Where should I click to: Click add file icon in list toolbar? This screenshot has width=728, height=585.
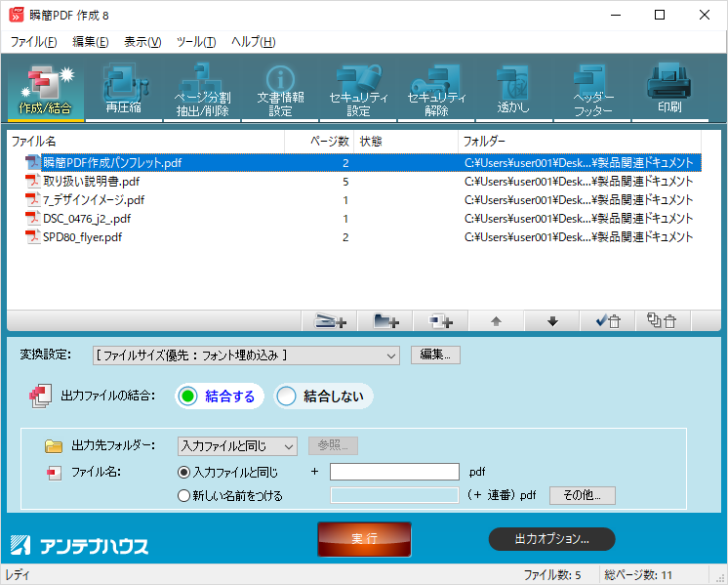coord(330,321)
